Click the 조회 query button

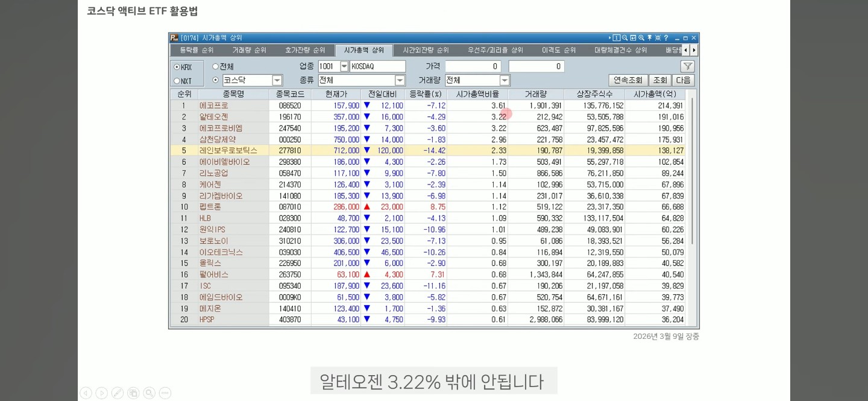coord(659,80)
